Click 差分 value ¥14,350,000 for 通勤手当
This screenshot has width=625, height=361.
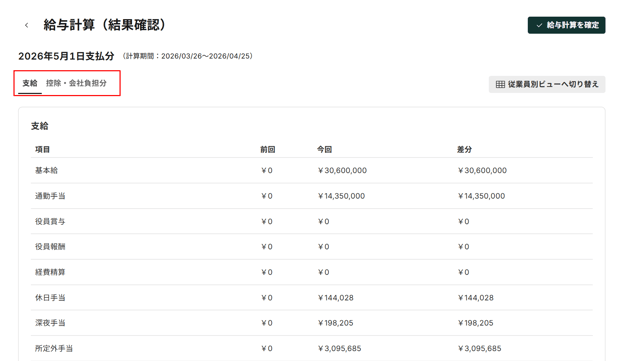(481, 196)
